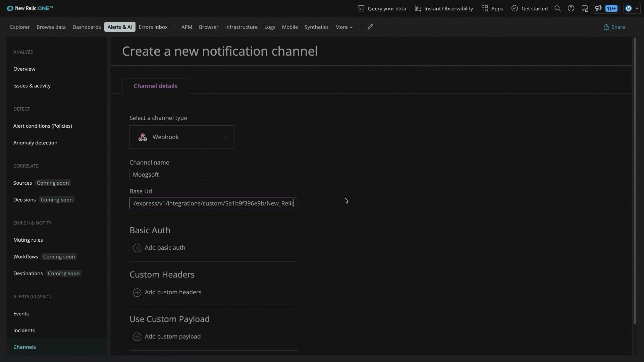
Task: Open Channels in sidebar
Action: (24, 347)
